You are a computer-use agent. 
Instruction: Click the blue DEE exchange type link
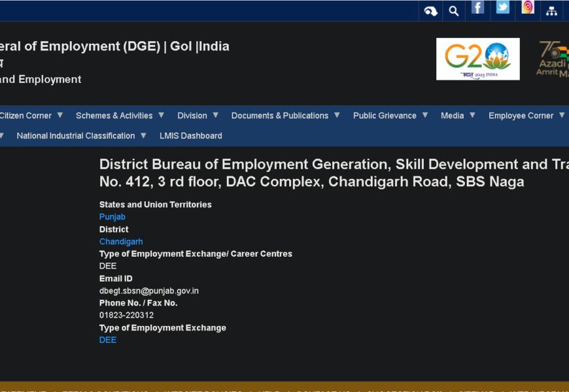108,340
